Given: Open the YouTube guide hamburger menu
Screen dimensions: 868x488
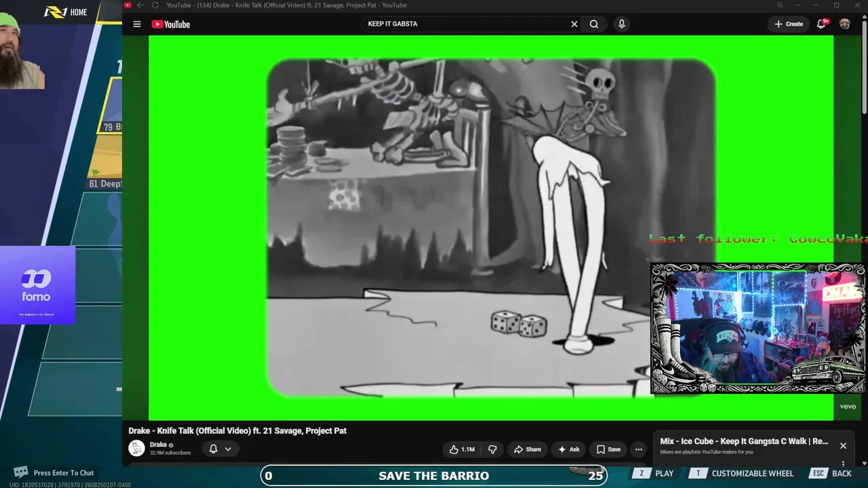Looking at the screenshot, I should 137,24.
